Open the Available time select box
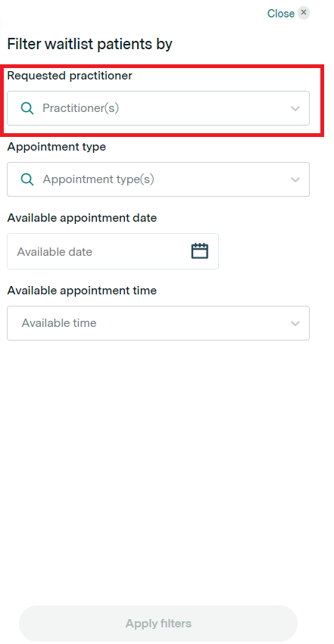Screen dimensions: 334x644 158,323
